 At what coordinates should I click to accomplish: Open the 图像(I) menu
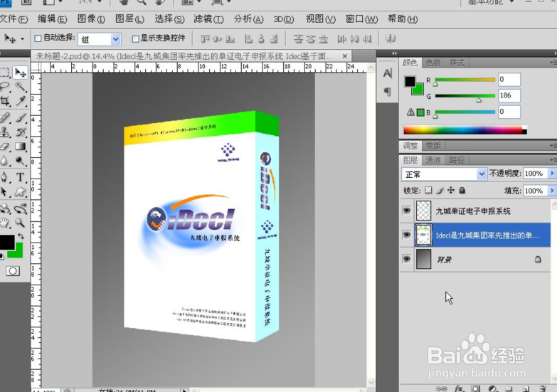tap(91, 18)
